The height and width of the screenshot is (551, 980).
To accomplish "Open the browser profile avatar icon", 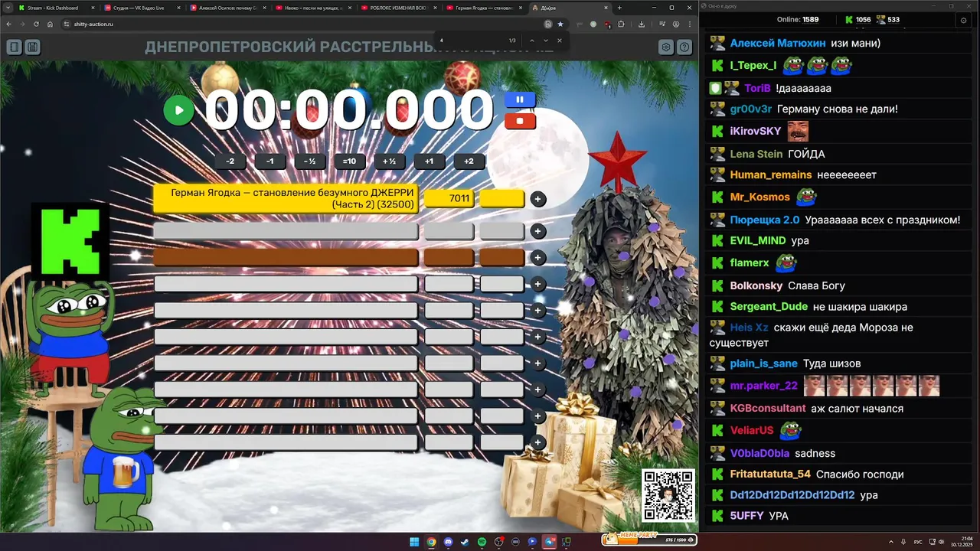I will tap(675, 24).
